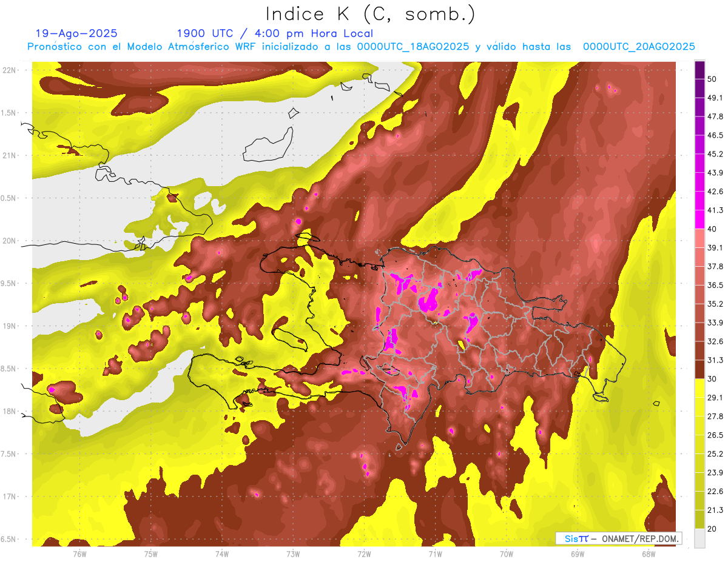This screenshot has height=562, width=728.
Task: Select the colorbar value "49.1"
Action: pos(715,98)
